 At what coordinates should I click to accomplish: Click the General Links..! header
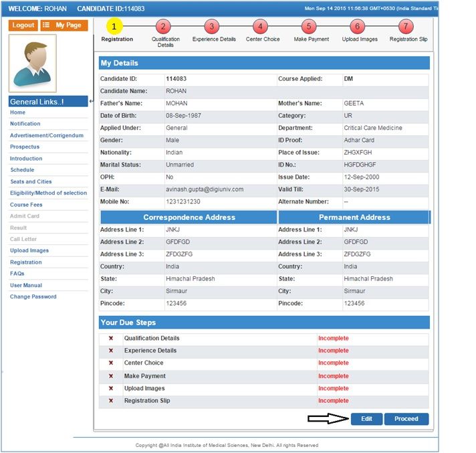pyautogui.click(x=48, y=102)
